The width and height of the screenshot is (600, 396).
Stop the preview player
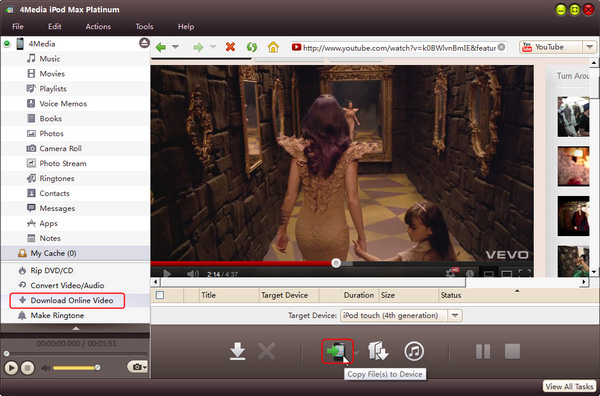[x=27, y=368]
